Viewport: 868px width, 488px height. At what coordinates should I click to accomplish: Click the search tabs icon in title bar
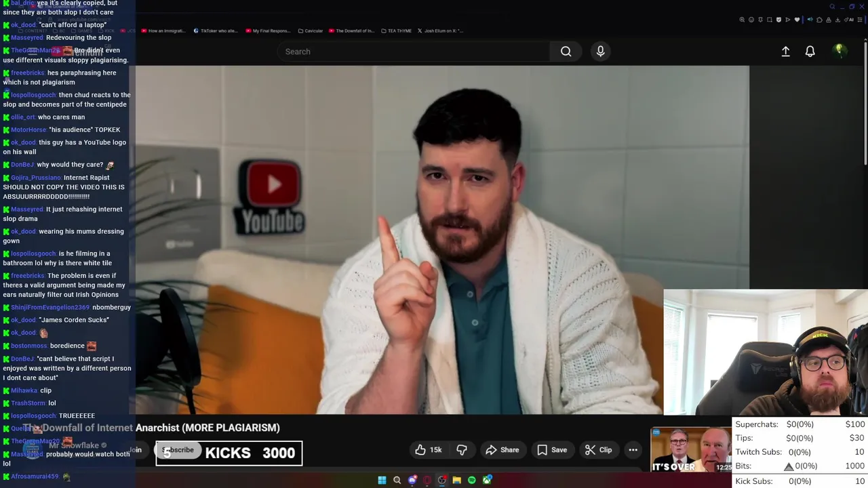(x=832, y=7)
